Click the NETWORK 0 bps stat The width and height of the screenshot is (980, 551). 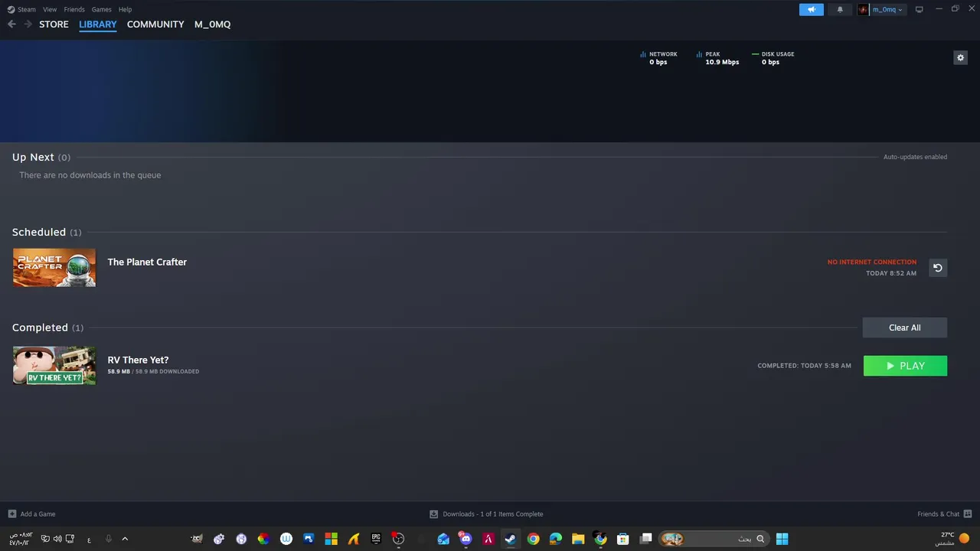pos(658,58)
